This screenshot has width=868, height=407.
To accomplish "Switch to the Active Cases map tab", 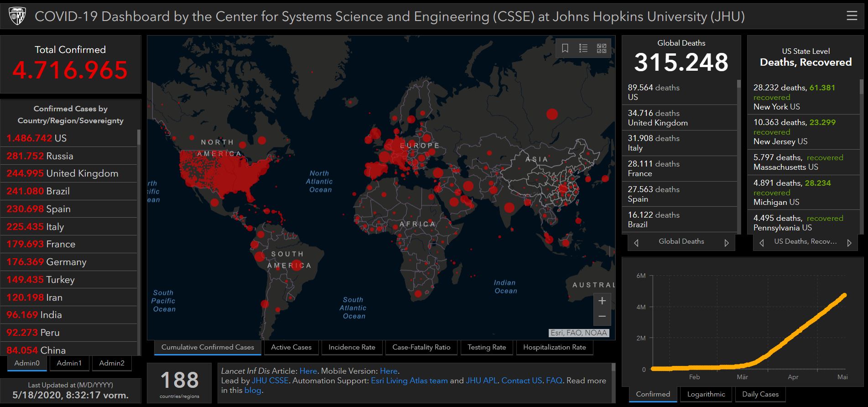I will (x=291, y=347).
